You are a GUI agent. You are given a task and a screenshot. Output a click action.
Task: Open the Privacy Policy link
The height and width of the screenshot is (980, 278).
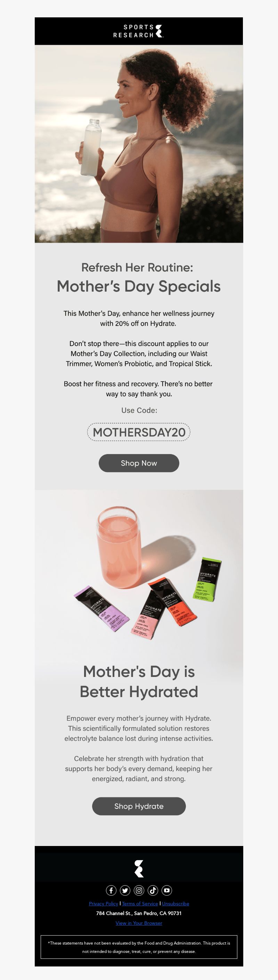(104, 904)
